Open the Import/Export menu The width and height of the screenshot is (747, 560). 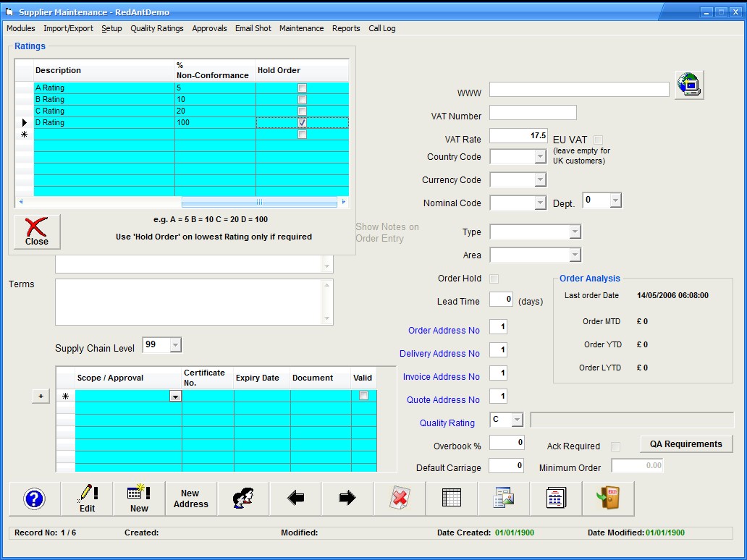tap(68, 28)
